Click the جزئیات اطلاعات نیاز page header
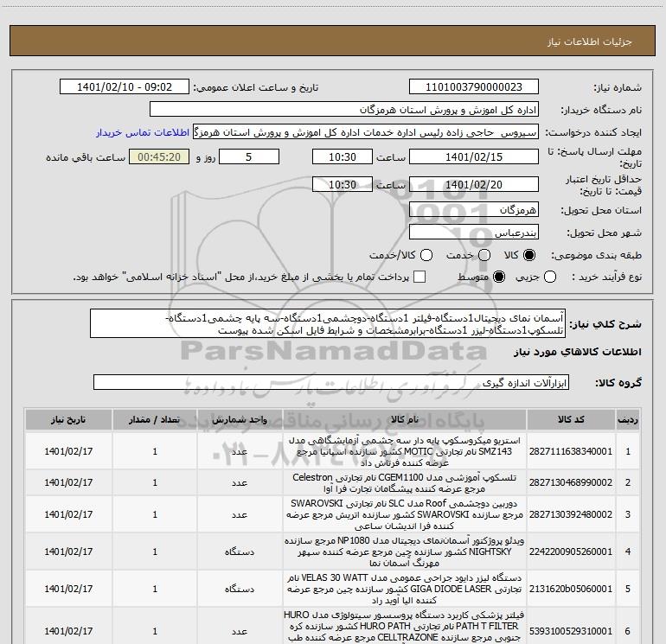This screenshot has height=644, width=666. tap(589, 41)
